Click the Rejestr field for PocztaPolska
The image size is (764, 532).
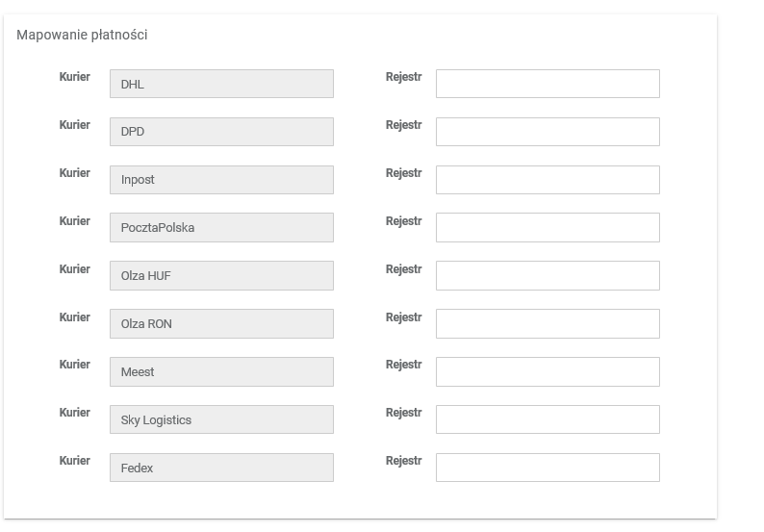(548, 228)
